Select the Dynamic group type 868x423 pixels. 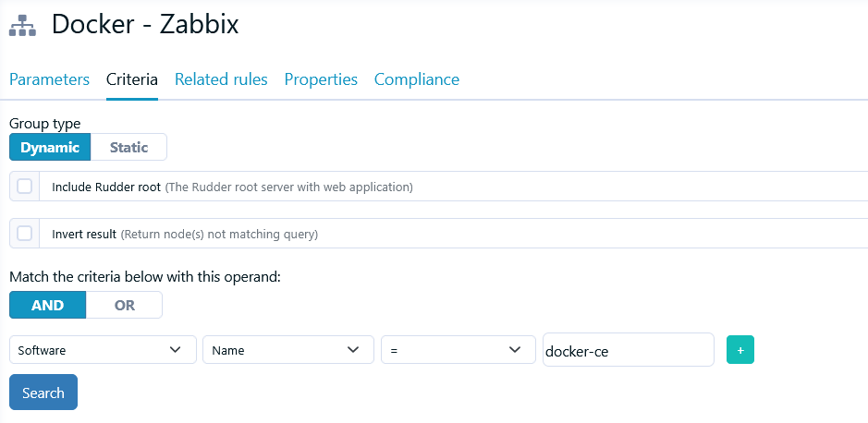(50, 147)
